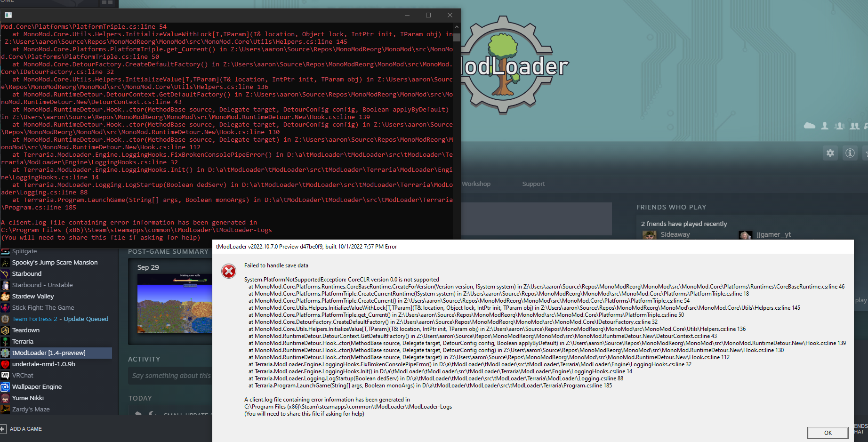The width and height of the screenshot is (868, 442).
Task: Select Stick Fight: The Game entry
Action: point(43,308)
